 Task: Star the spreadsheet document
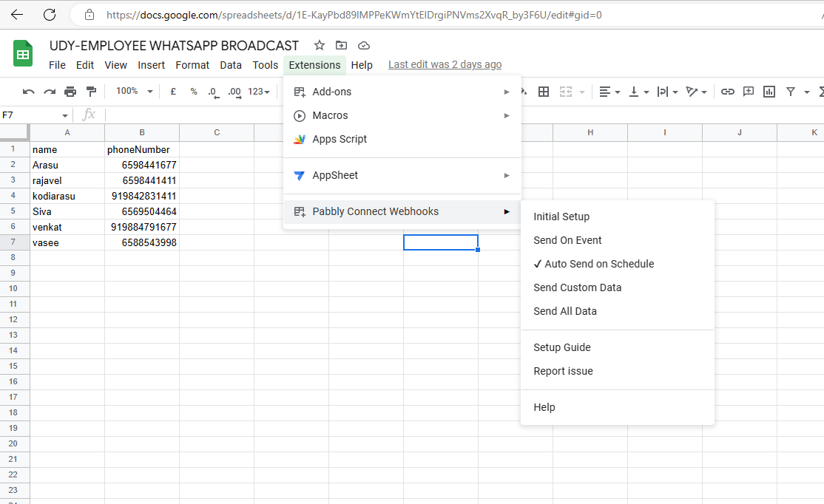[319, 46]
